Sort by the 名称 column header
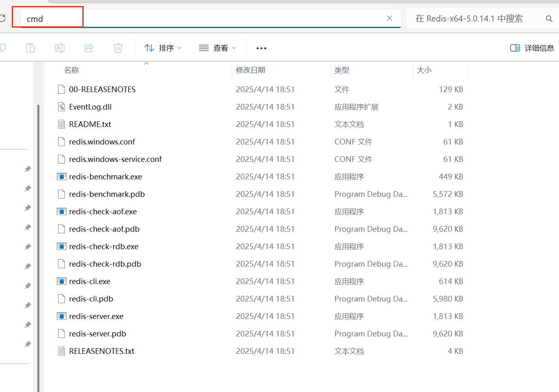 pos(71,70)
